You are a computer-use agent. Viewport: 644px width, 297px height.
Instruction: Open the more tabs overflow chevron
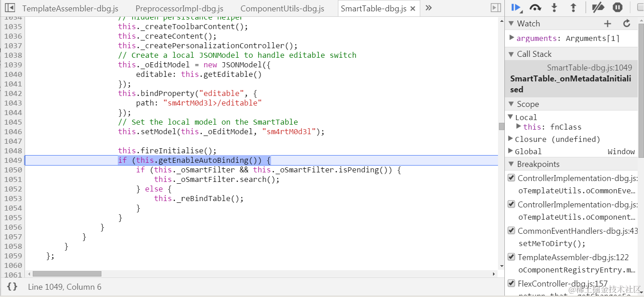(x=428, y=8)
